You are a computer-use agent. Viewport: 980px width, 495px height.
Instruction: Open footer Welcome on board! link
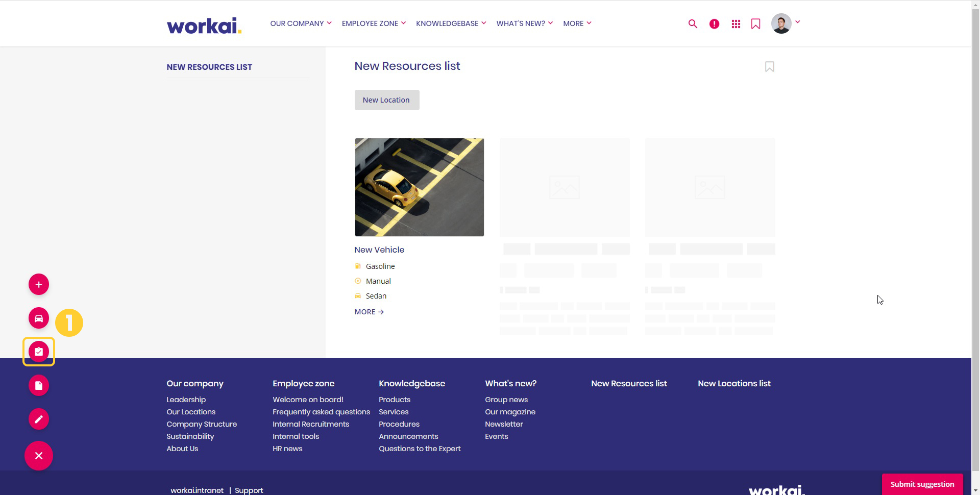[x=308, y=400]
